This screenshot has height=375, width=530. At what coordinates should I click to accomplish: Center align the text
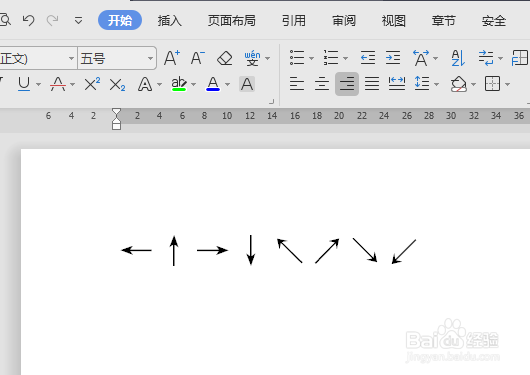point(322,84)
